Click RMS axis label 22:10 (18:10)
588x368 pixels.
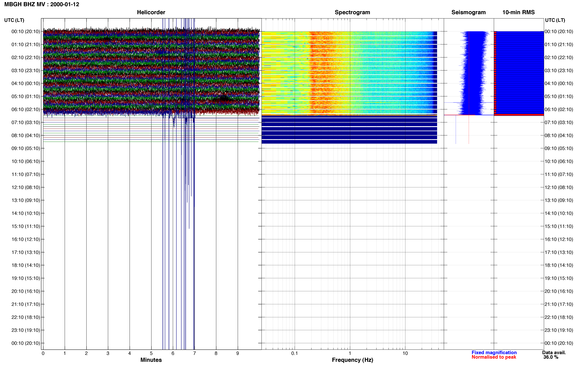click(x=559, y=317)
